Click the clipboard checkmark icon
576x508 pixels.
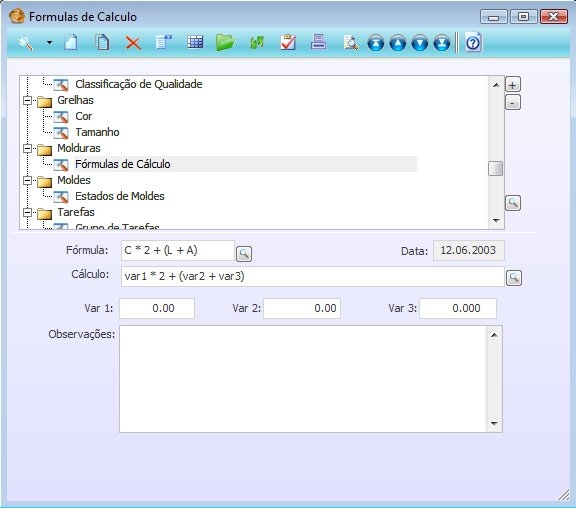[x=288, y=42]
